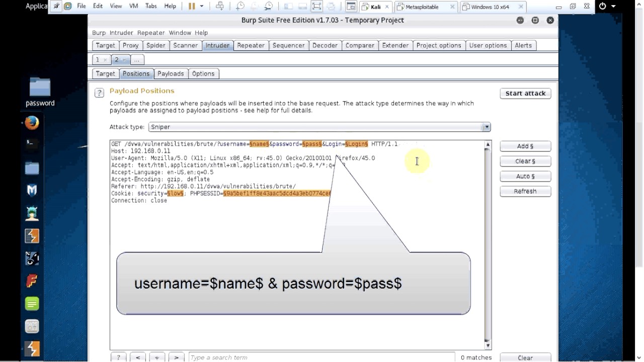Open the password folder on desktop

pyautogui.click(x=40, y=92)
